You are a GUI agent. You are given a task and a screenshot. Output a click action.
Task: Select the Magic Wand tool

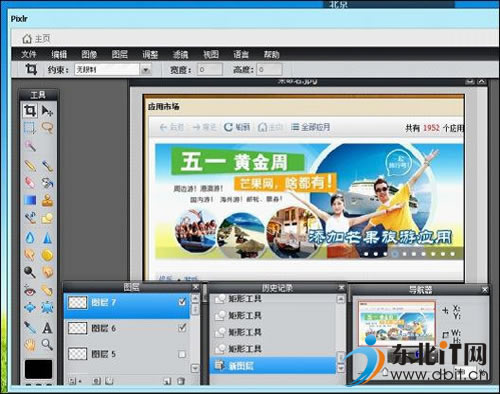click(30, 146)
